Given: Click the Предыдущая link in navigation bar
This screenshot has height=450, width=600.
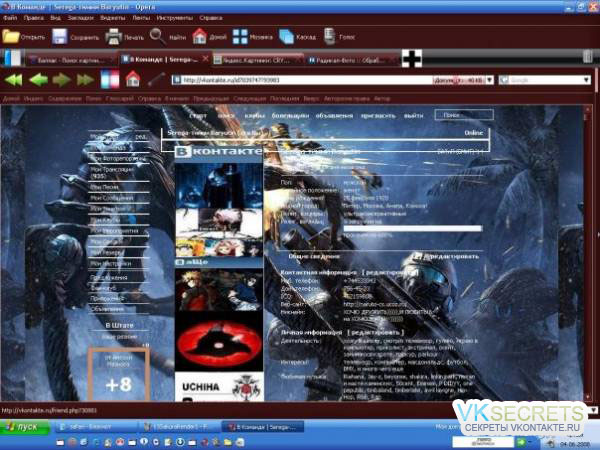Looking at the screenshot, I should click(x=211, y=99).
